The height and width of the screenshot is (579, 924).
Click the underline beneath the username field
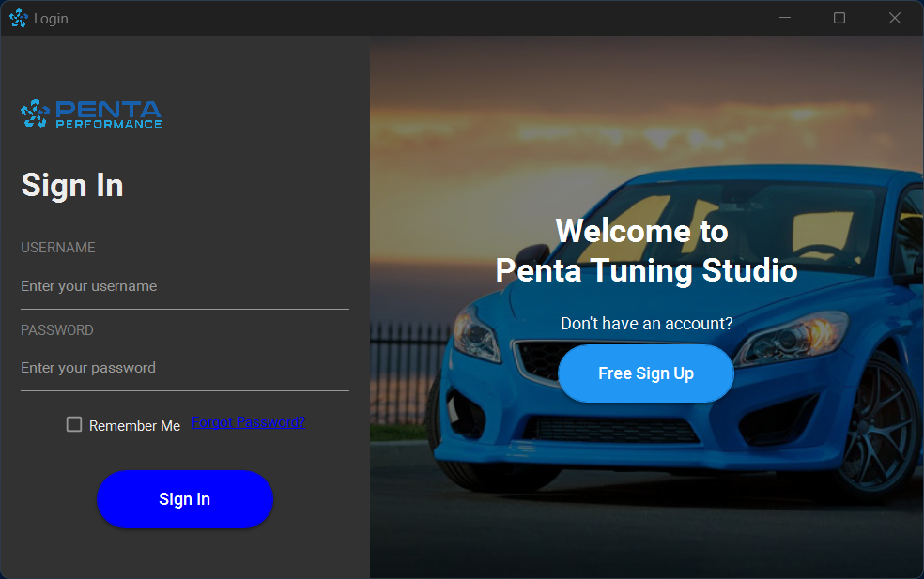coord(185,308)
